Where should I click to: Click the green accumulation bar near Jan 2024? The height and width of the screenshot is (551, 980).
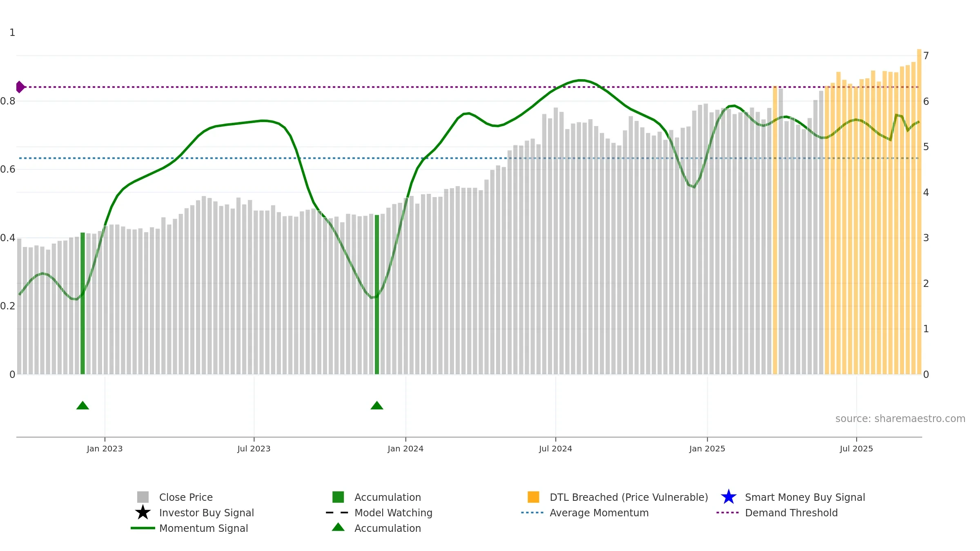(377, 295)
